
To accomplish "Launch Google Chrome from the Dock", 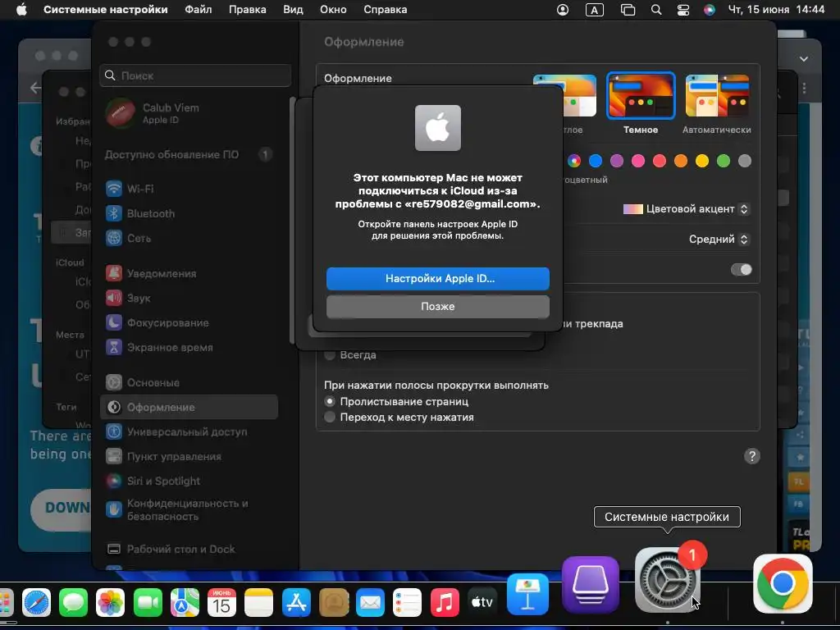I will click(x=783, y=583).
